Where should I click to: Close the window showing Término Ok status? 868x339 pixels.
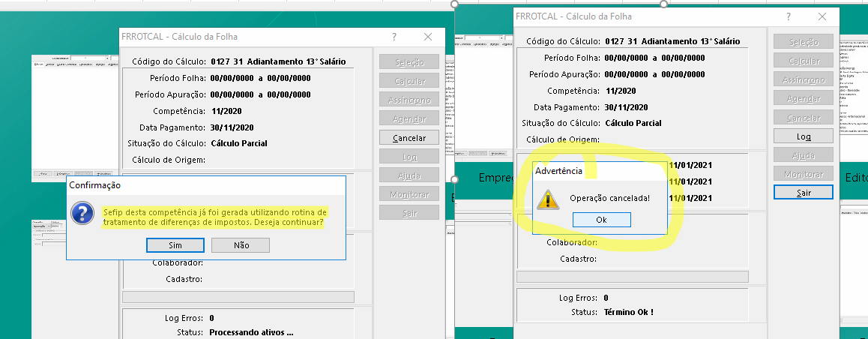[x=822, y=16]
